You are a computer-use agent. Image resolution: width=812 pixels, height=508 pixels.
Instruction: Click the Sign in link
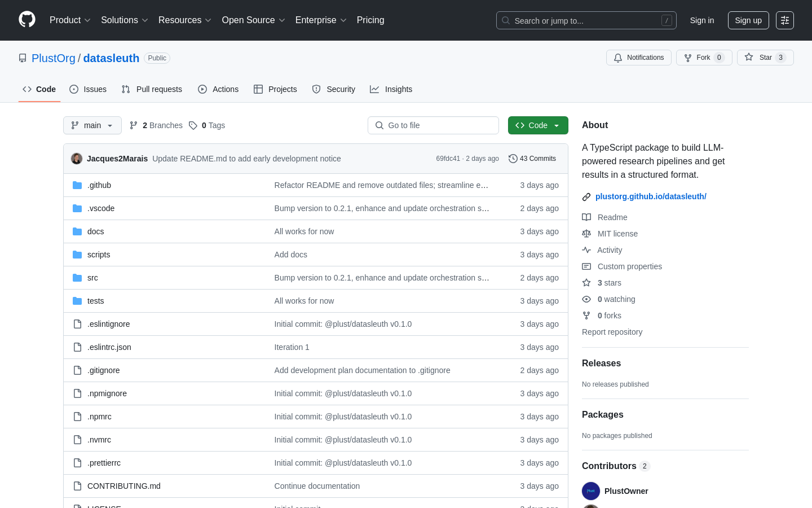(702, 20)
